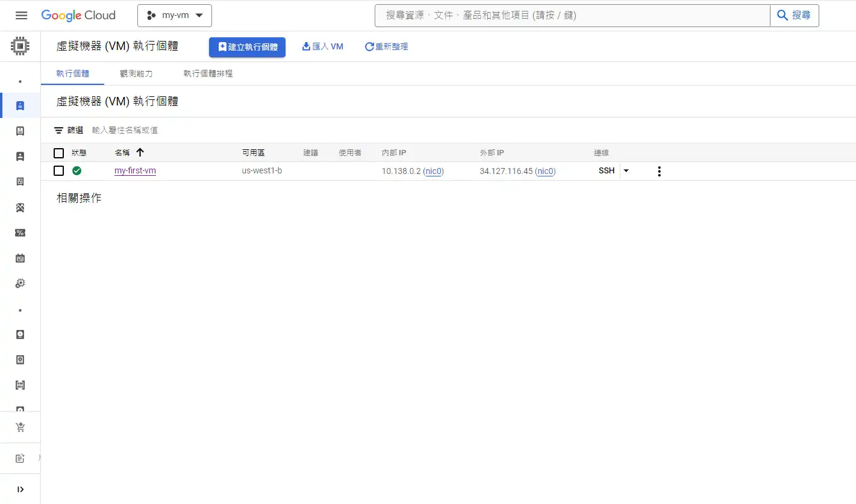Click the release notes icon in sidebar
856x504 pixels.
[x=20, y=459]
